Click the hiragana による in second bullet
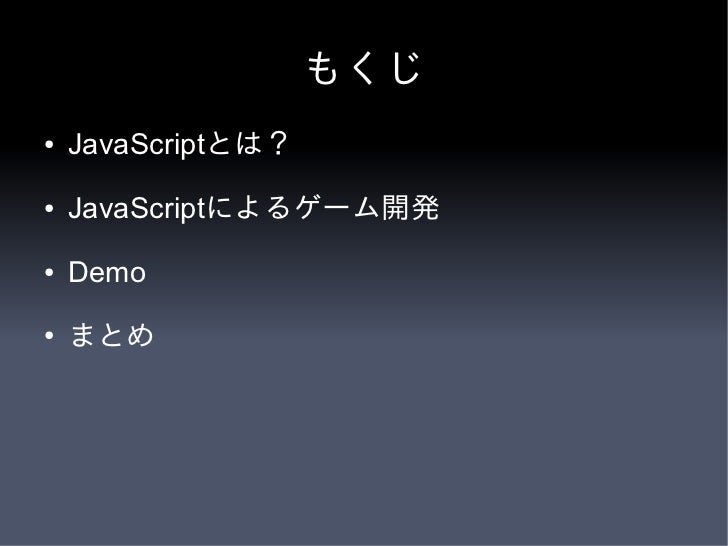The width and height of the screenshot is (728, 546). click(249, 208)
